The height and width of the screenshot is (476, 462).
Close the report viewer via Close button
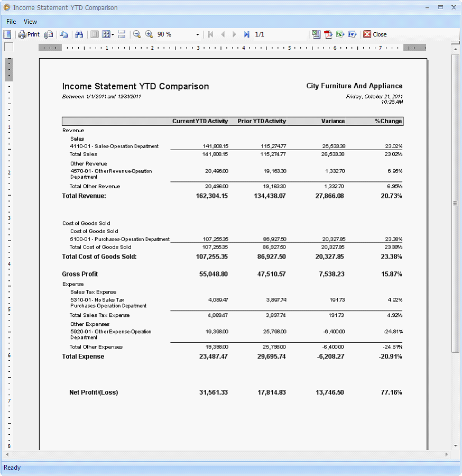pyautogui.click(x=375, y=34)
